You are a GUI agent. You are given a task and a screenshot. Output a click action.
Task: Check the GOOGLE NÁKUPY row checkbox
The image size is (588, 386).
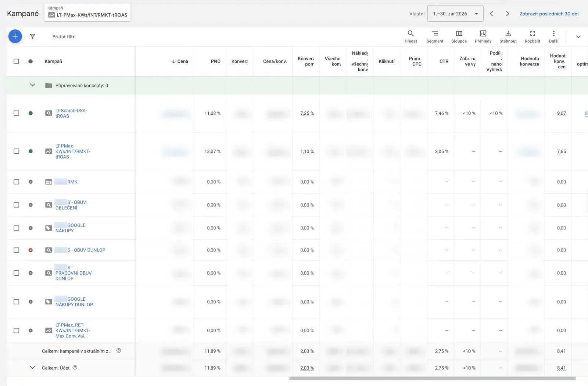tap(16, 228)
